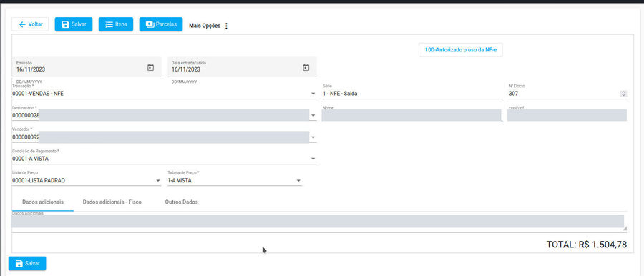Image resolution: width=644 pixels, height=276 pixels.
Task: Select the Dados adicionais tab
Action: [x=43, y=202]
